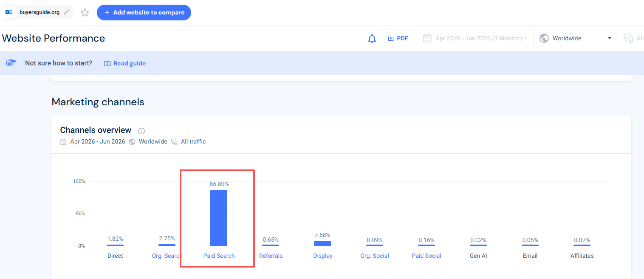Screen dimensions: 644x279
Task: Click Add website to compare button
Action: click(144, 12)
